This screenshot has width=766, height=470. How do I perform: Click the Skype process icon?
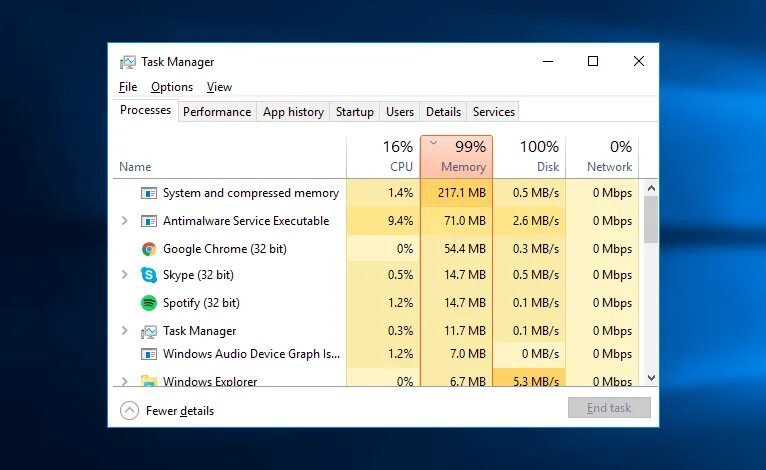[x=149, y=275]
